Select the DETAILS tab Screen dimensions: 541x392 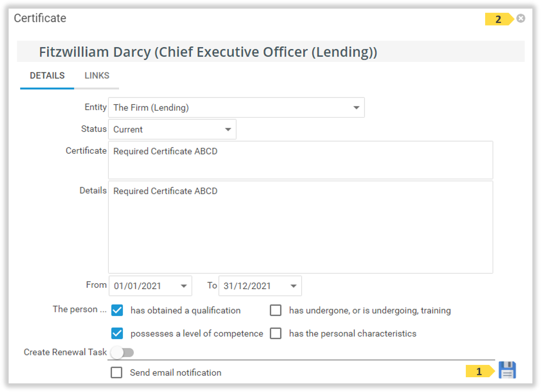coord(47,76)
